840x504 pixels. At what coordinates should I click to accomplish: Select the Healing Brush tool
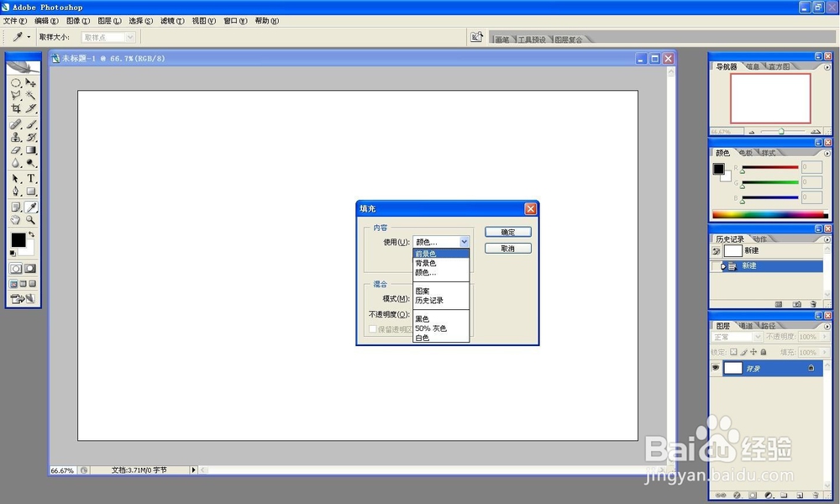click(16, 124)
